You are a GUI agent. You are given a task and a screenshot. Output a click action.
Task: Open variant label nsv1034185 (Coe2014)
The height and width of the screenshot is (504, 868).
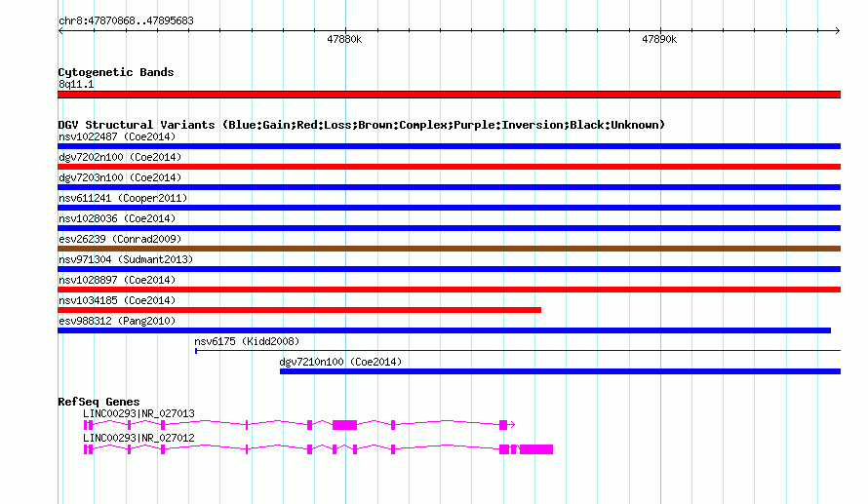(117, 300)
